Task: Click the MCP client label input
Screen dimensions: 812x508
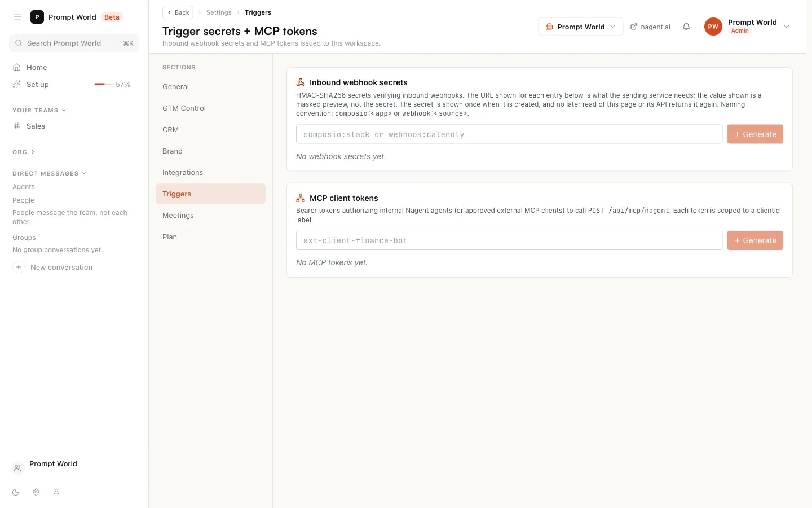Action: click(x=509, y=240)
